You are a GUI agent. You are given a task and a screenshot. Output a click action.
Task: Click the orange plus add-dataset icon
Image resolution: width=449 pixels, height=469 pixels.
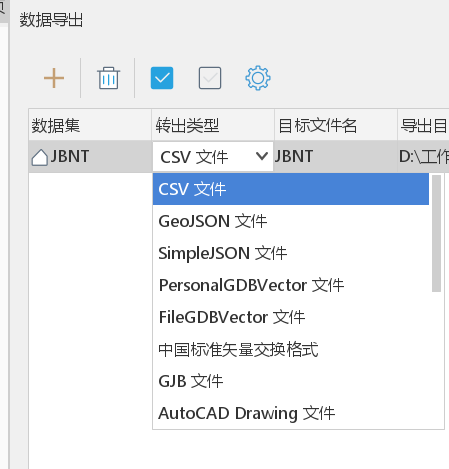(x=54, y=78)
